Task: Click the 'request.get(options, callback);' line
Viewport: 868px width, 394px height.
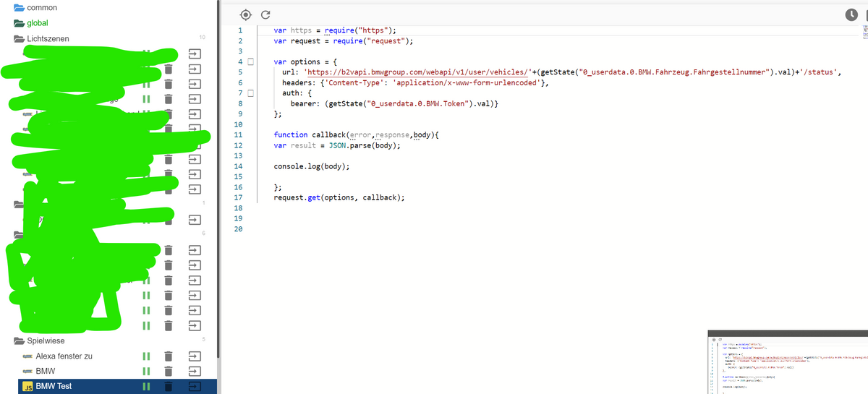Action: click(x=339, y=197)
